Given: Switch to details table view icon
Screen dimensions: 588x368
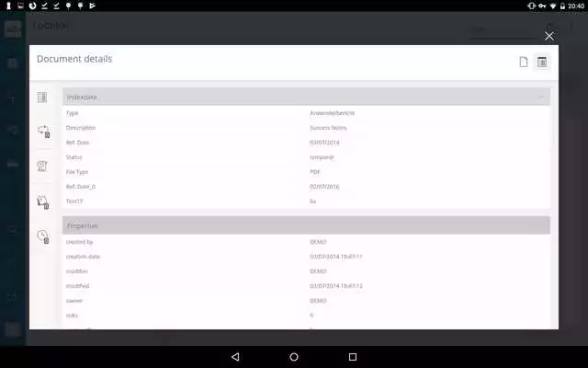Looking at the screenshot, I should point(541,62).
